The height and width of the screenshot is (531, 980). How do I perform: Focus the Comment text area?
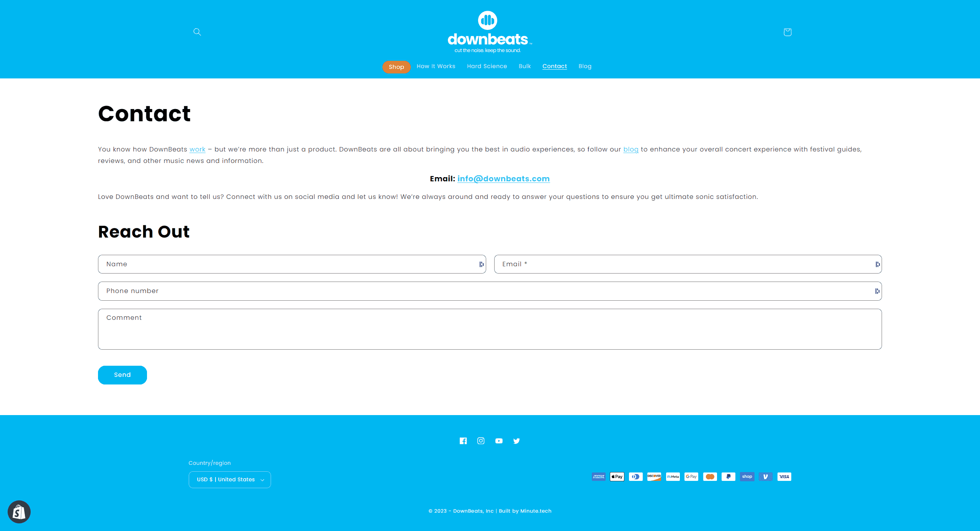click(490, 329)
